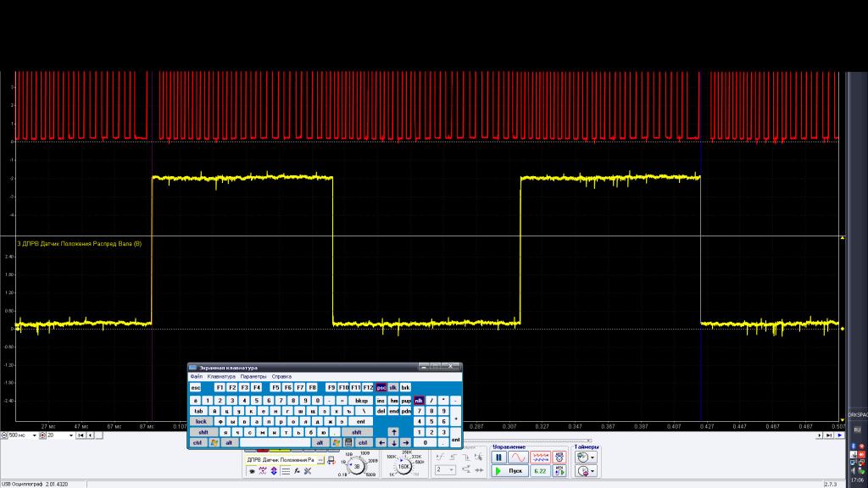Click the waveform filter icon next to the eye
This screenshot has width=868, height=488.
point(263,471)
